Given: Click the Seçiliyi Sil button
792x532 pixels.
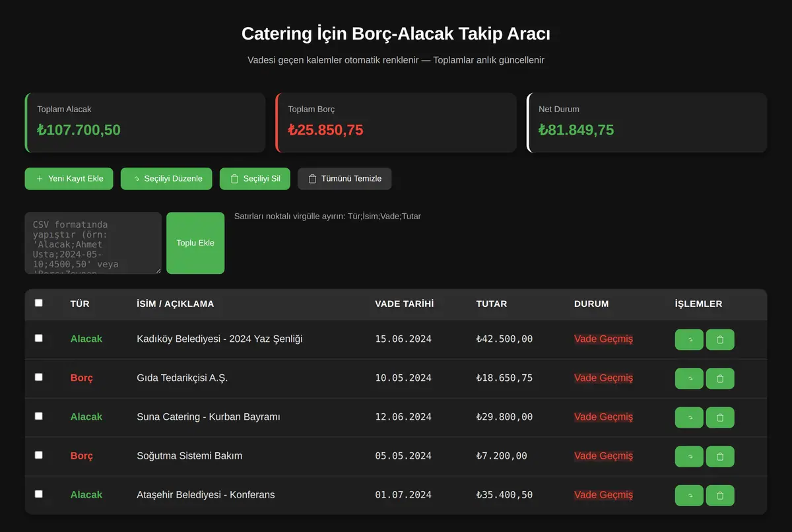Looking at the screenshot, I should [x=255, y=179].
